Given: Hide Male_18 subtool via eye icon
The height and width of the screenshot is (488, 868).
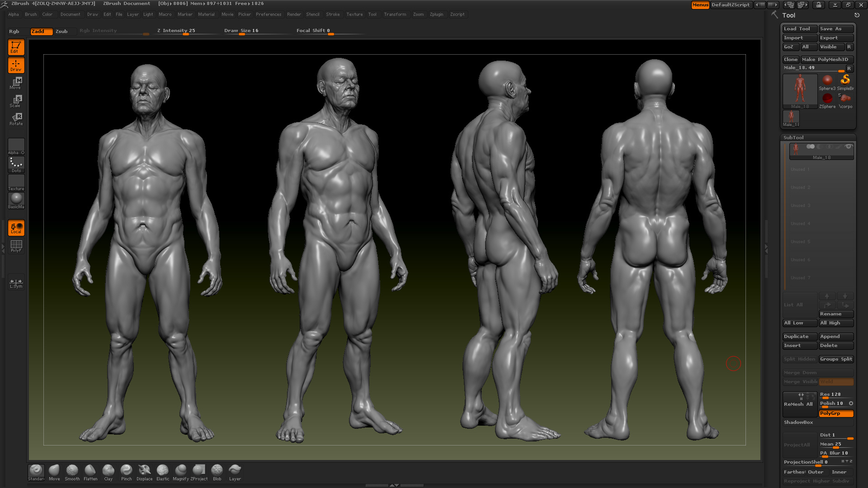Looking at the screenshot, I should 849,146.
